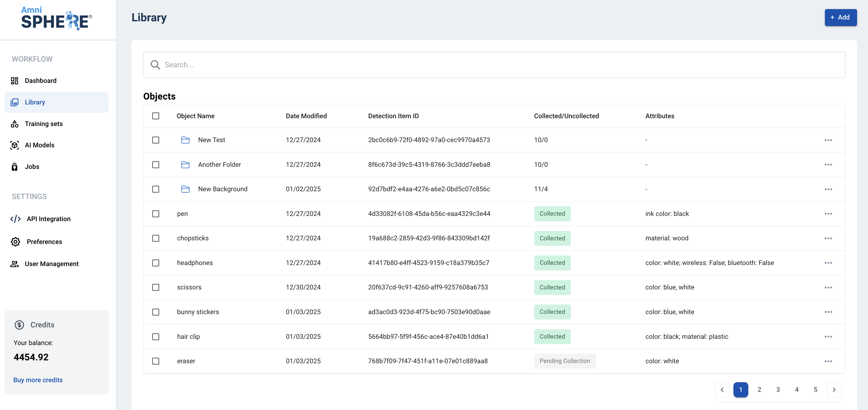The width and height of the screenshot is (868, 410).
Task: Click the Preferences gear icon
Action: pyautogui.click(x=16, y=242)
